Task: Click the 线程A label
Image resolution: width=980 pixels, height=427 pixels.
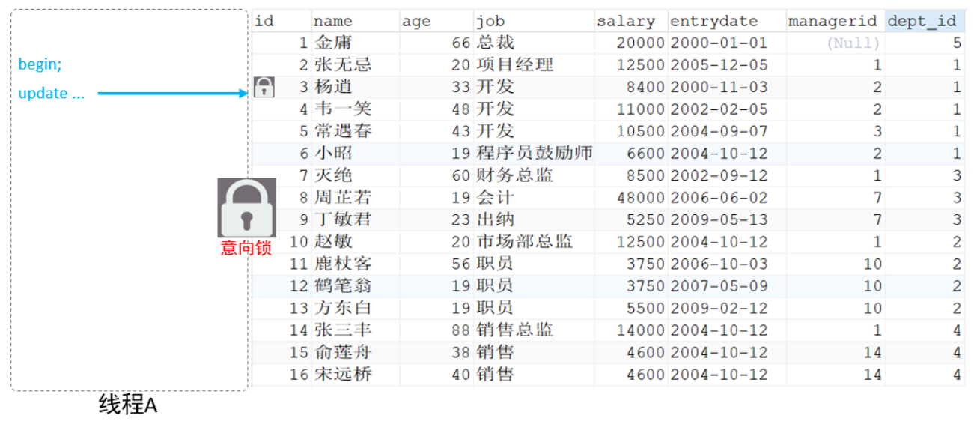Action: tap(128, 405)
